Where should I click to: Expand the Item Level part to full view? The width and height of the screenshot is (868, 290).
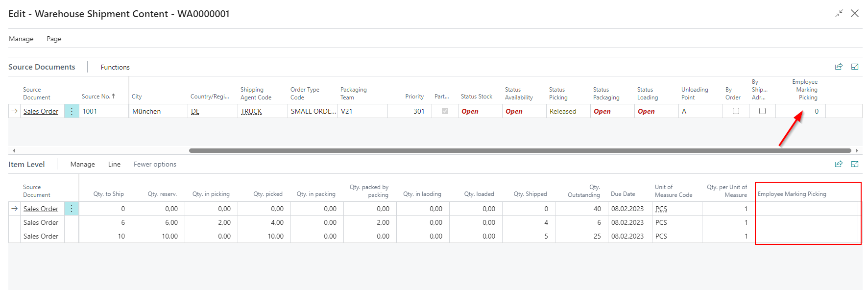pyautogui.click(x=855, y=164)
